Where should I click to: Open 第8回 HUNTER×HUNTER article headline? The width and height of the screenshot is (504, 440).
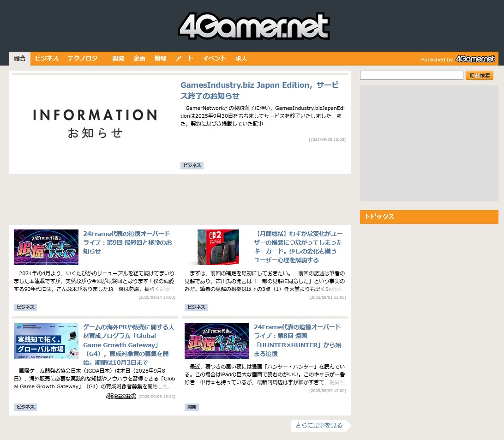[298, 340]
